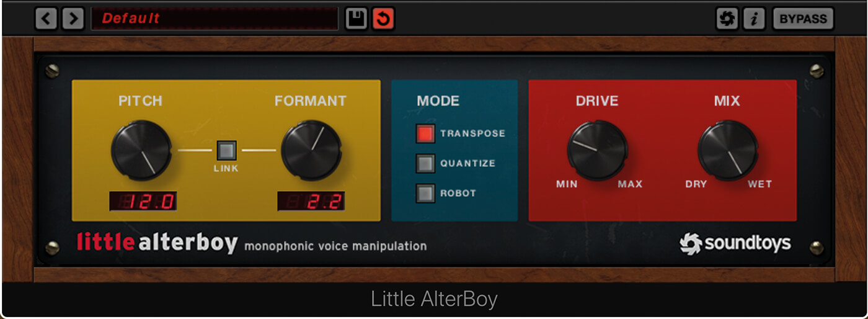Click the previous preset arrow button
This screenshot has width=868, height=319.
click(x=45, y=19)
